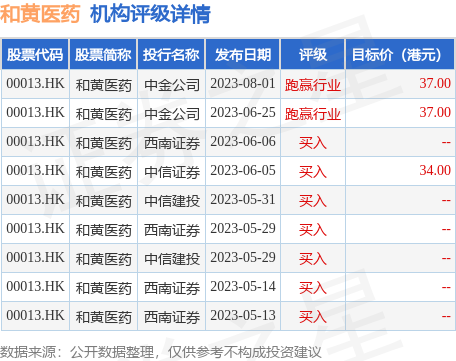Viewport: 456px width, 361px height.
Task: Select the 目标价(港元) column header
Action: (400, 55)
